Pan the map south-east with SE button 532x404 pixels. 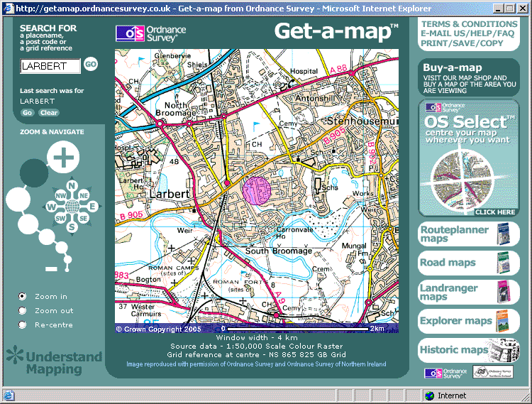pos(84,218)
